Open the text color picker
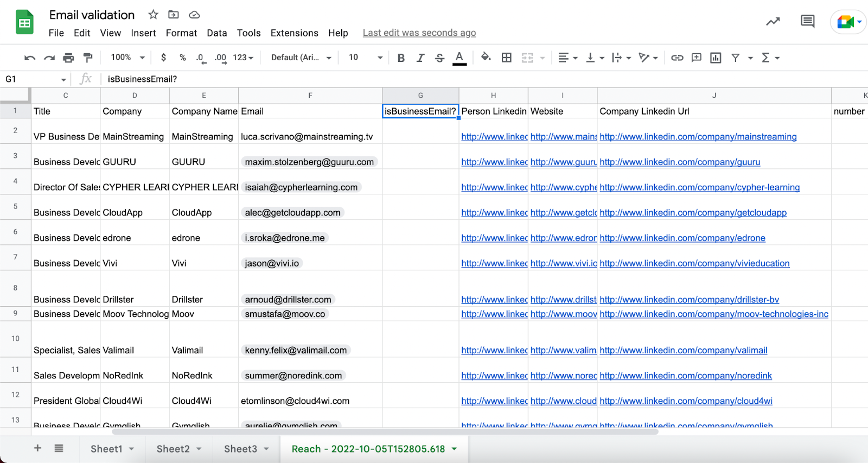The image size is (868, 463). coord(459,58)
